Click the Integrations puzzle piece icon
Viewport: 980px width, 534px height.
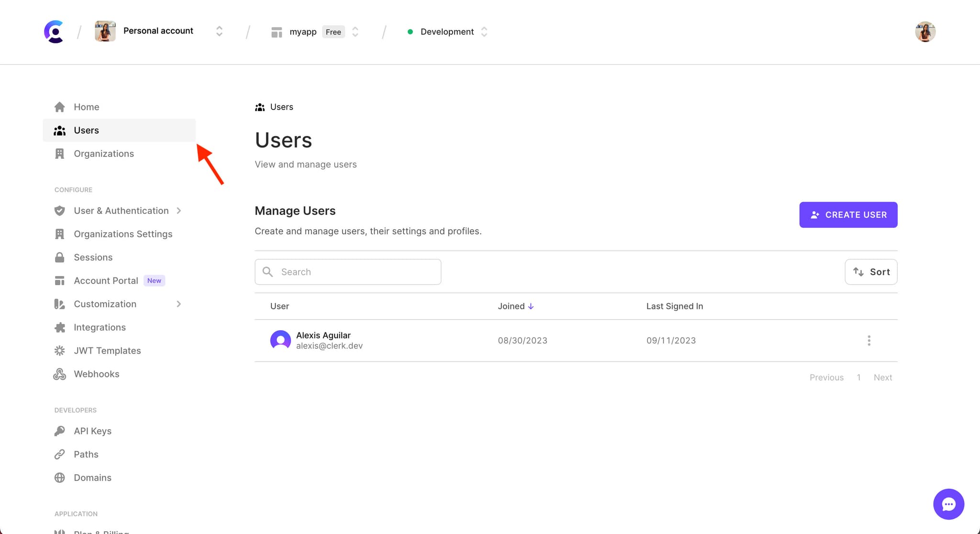59,327
